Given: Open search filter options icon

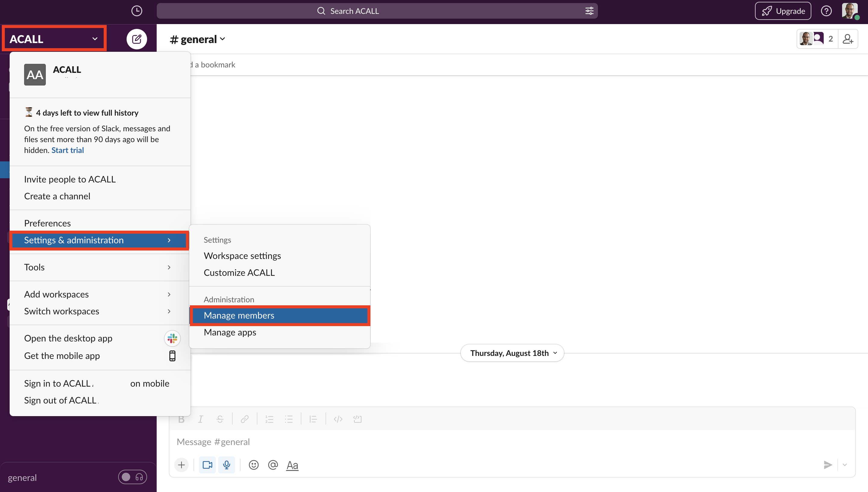Looking at the screenshot, I should pyautogui.click(x=589, y=11).
